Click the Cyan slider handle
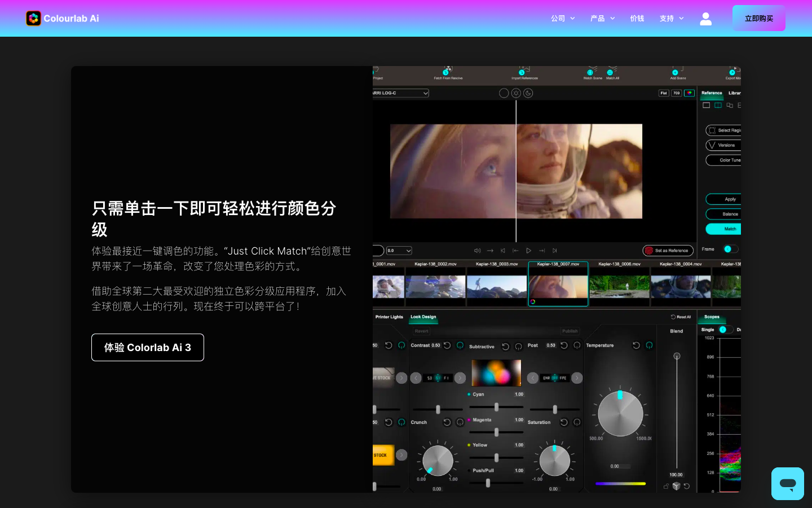This screenshot has width=812, height=508. (x=496, y=407)
